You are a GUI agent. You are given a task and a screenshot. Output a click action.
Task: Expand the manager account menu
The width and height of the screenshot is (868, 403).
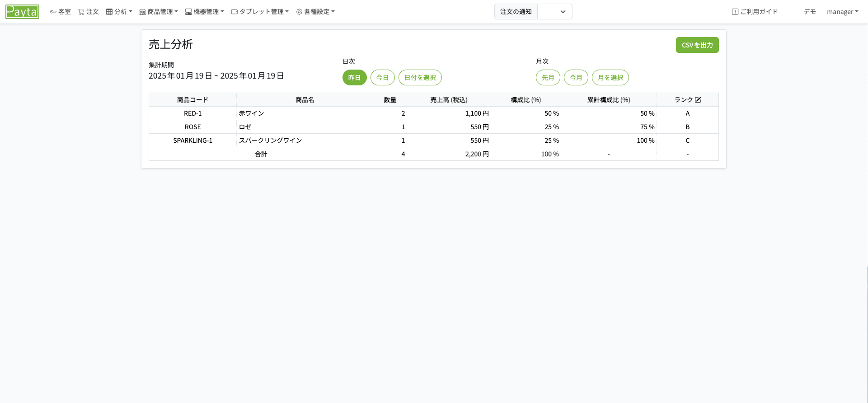(x=842, y=12)
